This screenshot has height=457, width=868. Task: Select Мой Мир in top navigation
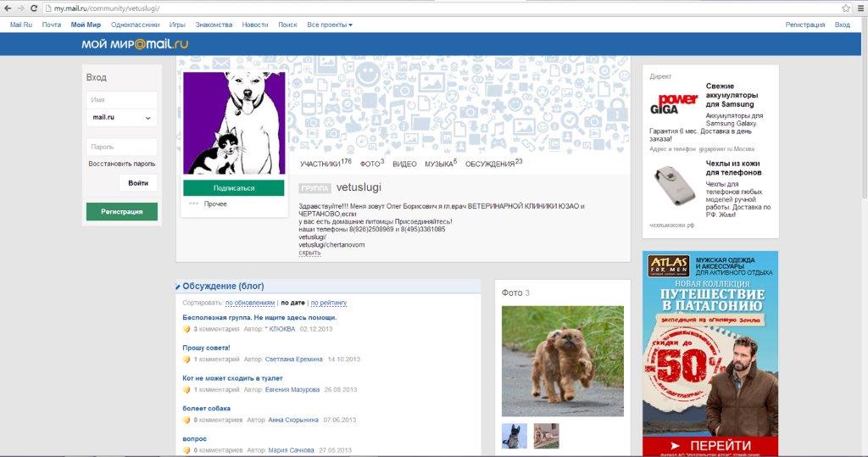86,25
